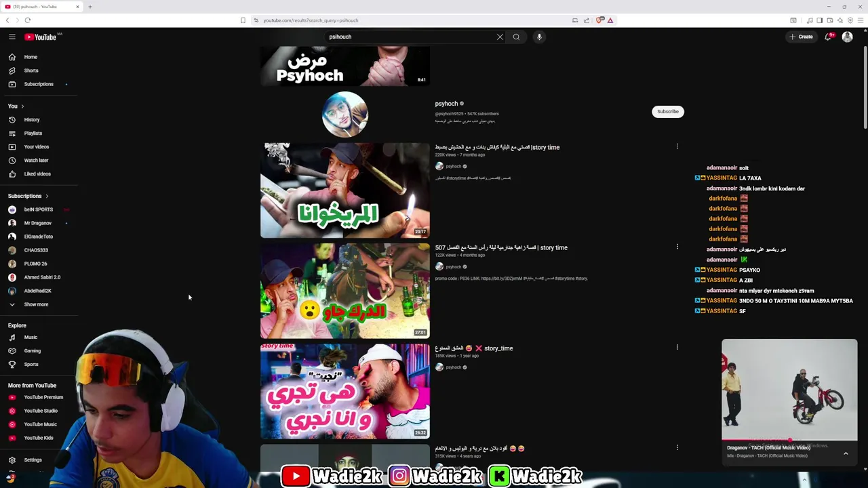This screenshot has width=868, height=488.
Task: Play the 8:41 Psyhoch video thumbnail
Action: pyautogui.click(x=344, y=66)
